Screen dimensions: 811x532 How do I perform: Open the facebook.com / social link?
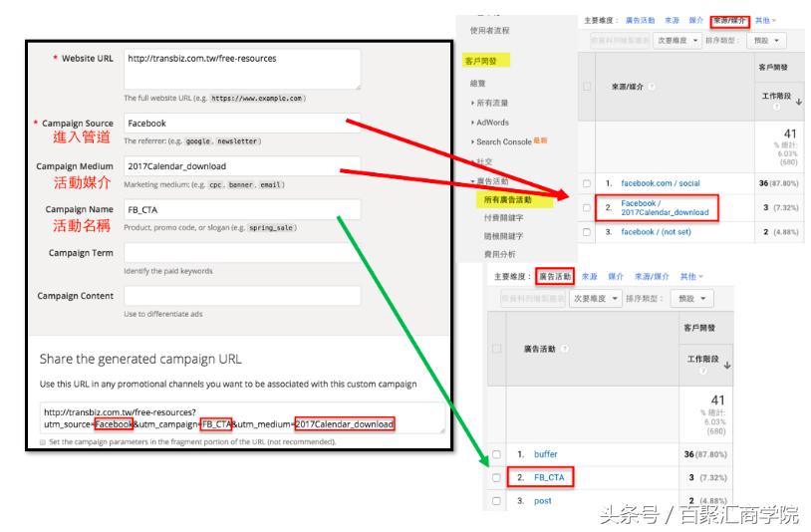pos(660,183)
